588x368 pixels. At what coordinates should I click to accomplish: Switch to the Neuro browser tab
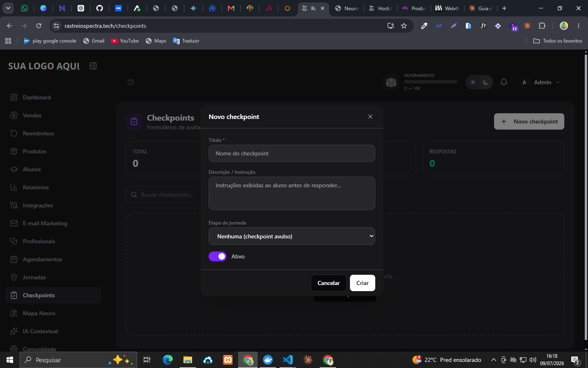[347, 8]
